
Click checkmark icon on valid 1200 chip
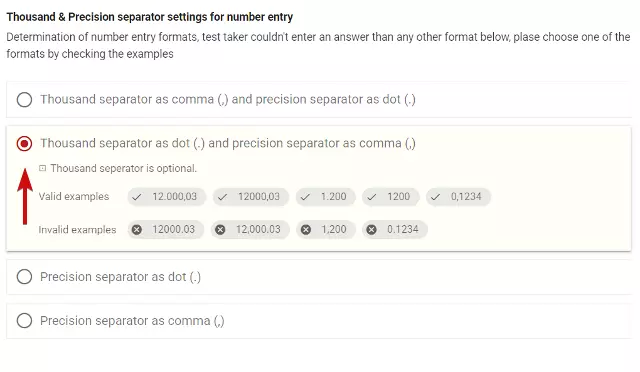click(371, 197)
